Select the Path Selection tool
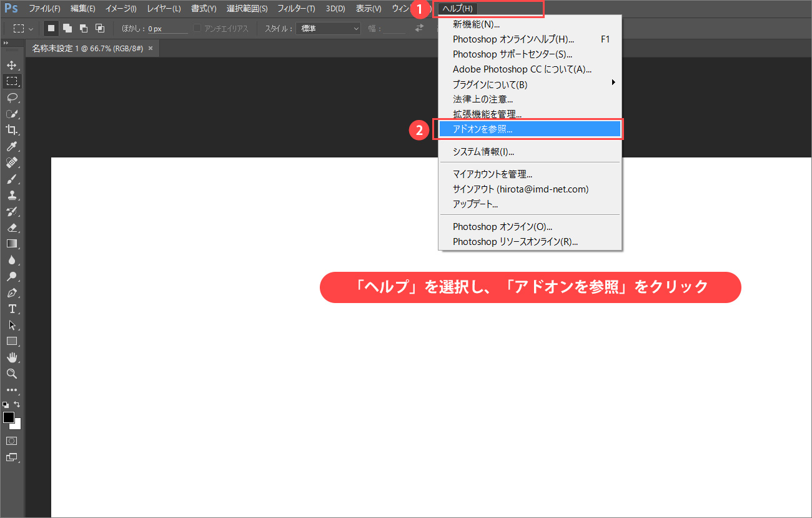The height and width of the screenshot is (518, 812). pyautogui.click(x=12, y=325)
